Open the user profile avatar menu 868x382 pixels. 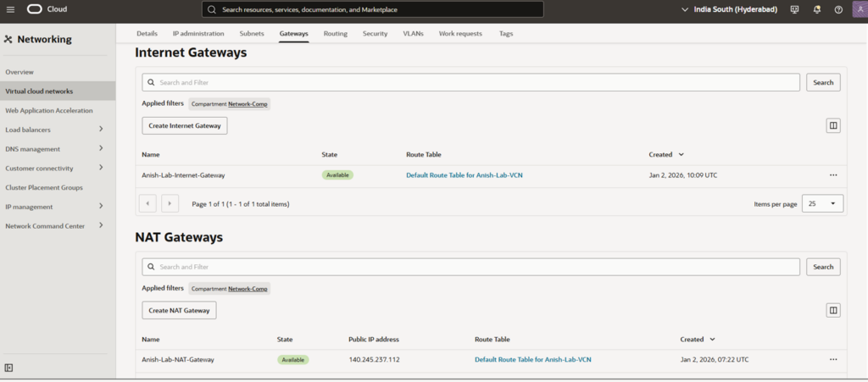858,9
